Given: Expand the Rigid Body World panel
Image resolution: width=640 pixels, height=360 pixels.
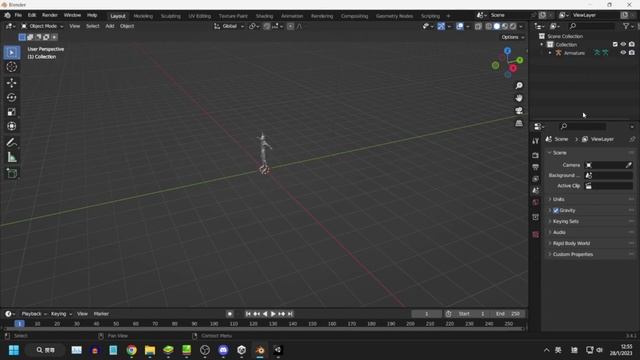Looking at the screenshot, I should click(590, 243).
